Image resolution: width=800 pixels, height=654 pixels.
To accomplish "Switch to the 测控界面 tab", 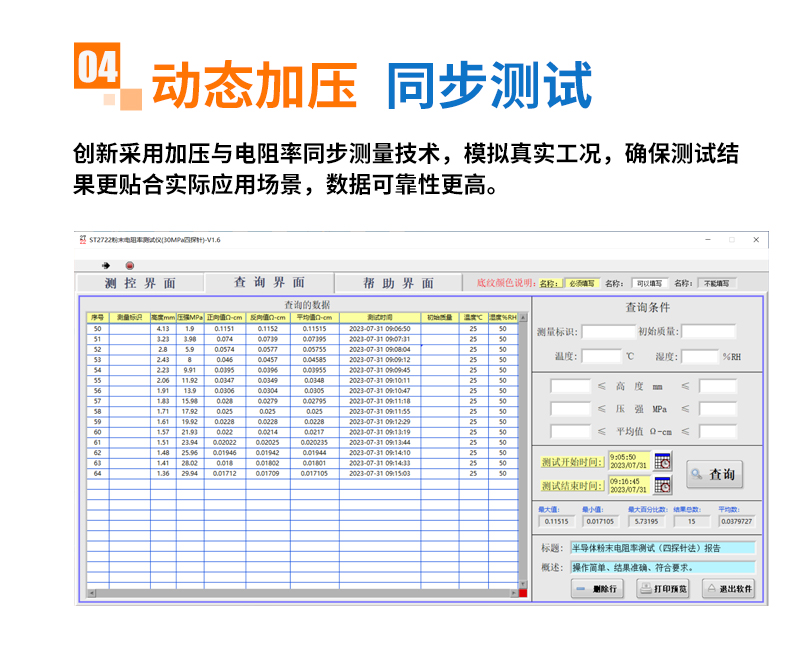I will pos(140,283).
